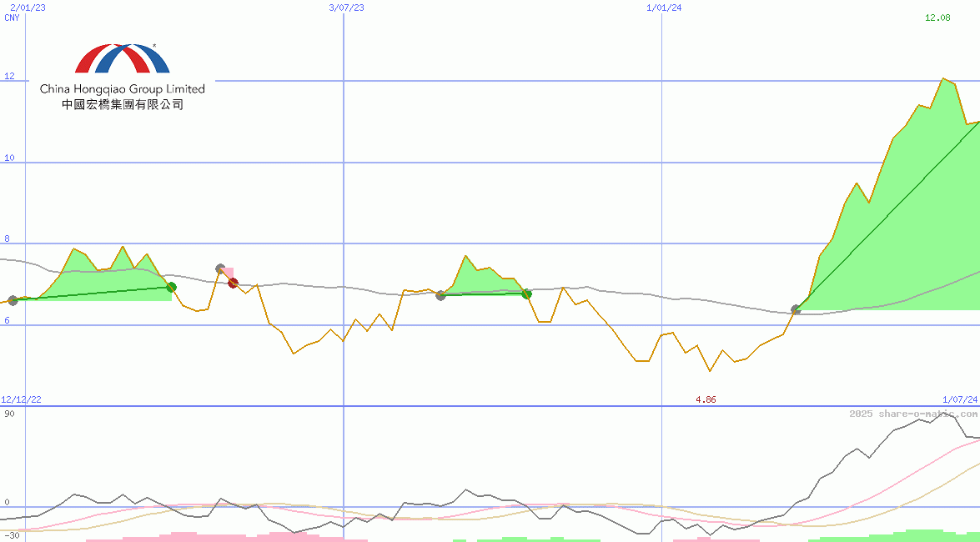Click the gray entry dot before the rally
The image size is (980, 542).
[x=794, y=309]
